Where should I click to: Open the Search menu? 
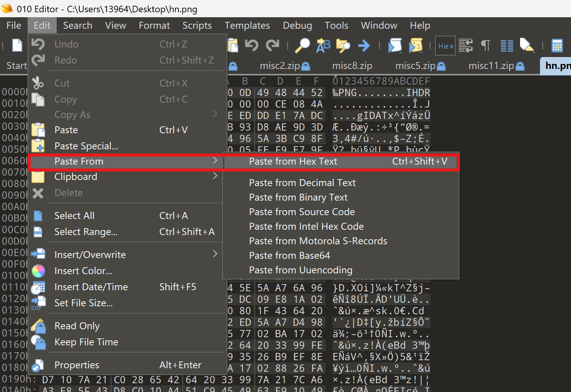click(77, 25)
